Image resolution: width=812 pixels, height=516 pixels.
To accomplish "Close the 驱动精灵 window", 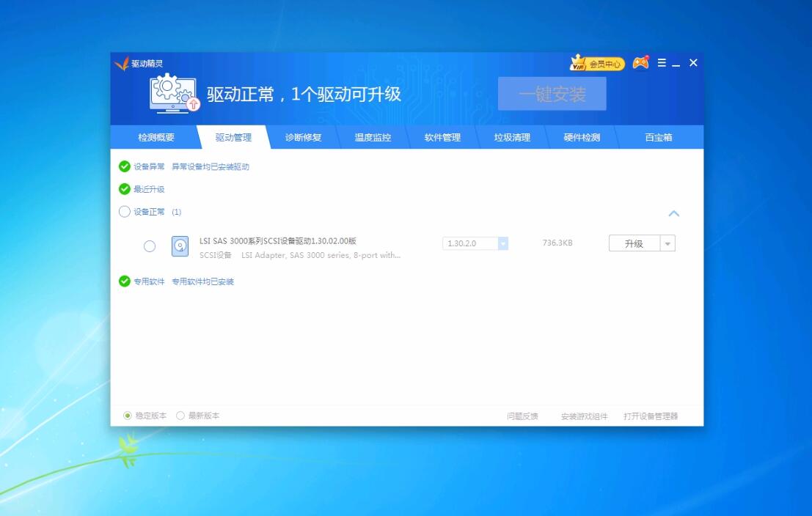I will [x=693, y=62].
